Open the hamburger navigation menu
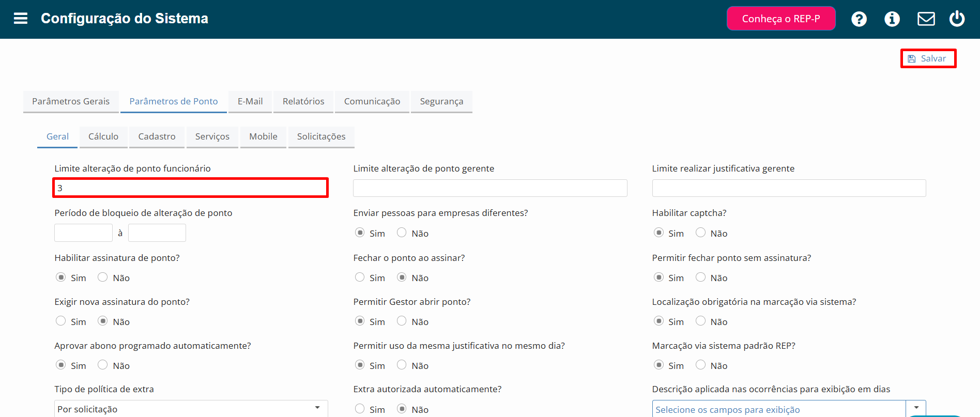This screenshot has width=980, height=417. pos(21,19)
